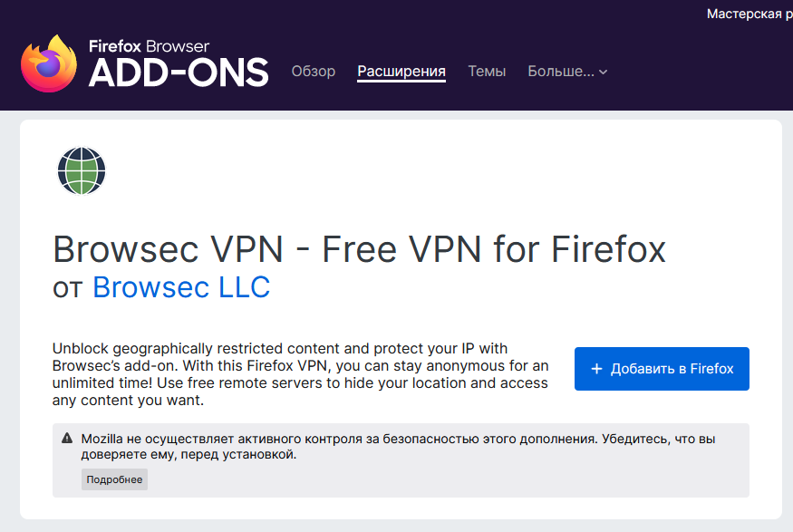
Task: Click the Firefox logo icon
Action: coord(49,63)
